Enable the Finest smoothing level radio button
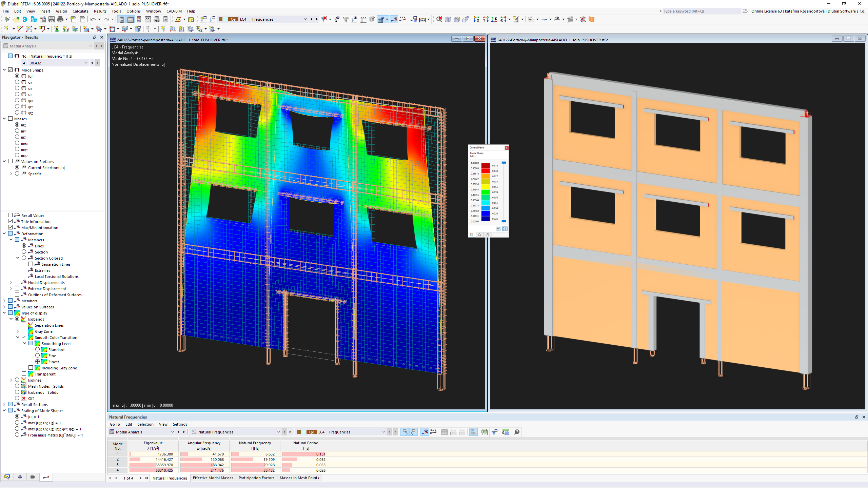 (x=37, y=362)
